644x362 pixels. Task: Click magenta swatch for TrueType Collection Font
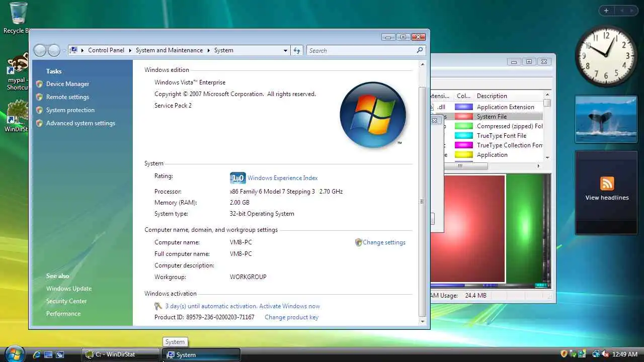(464, 145)
